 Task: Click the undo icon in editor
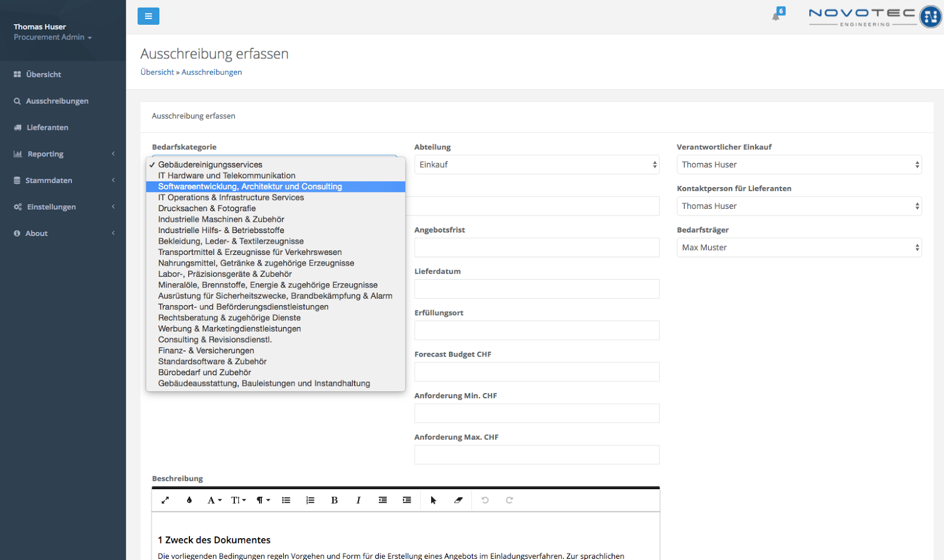coord(485,500)
